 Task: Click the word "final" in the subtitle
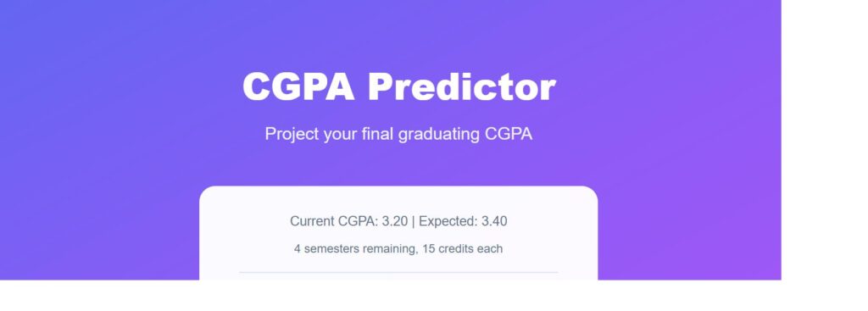click(x=377, y=133)
